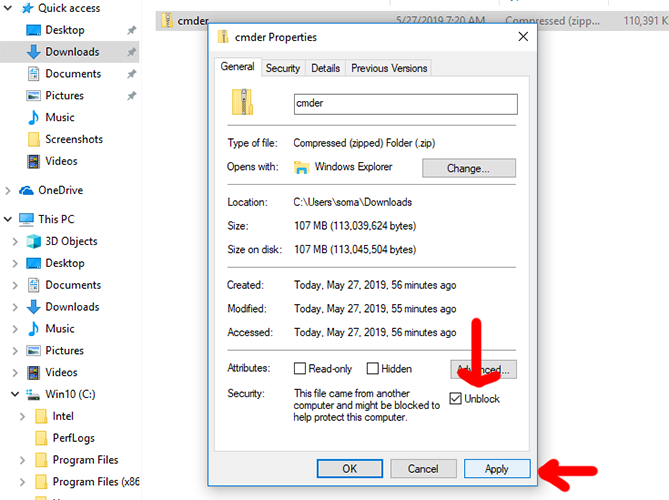The height and width of the screenshot is (500, 669).
Task: Select cmder zip file icon in file list
Action: tap(167, 20)
